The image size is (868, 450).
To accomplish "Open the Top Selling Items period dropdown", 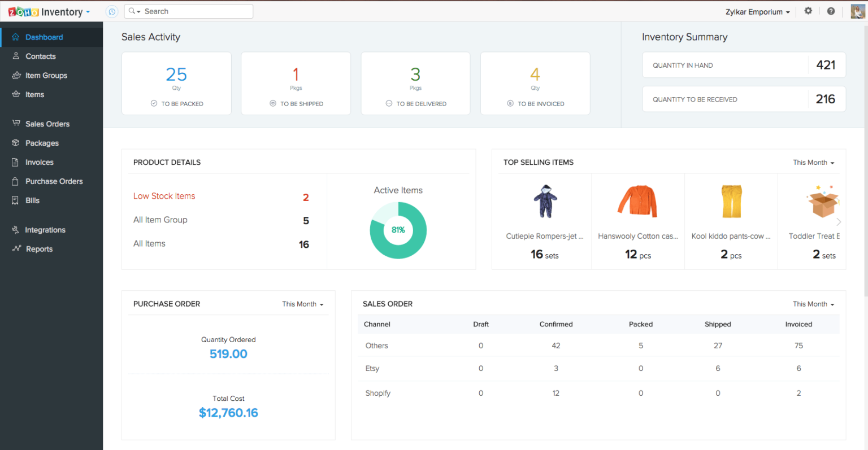I will [813, 162].
